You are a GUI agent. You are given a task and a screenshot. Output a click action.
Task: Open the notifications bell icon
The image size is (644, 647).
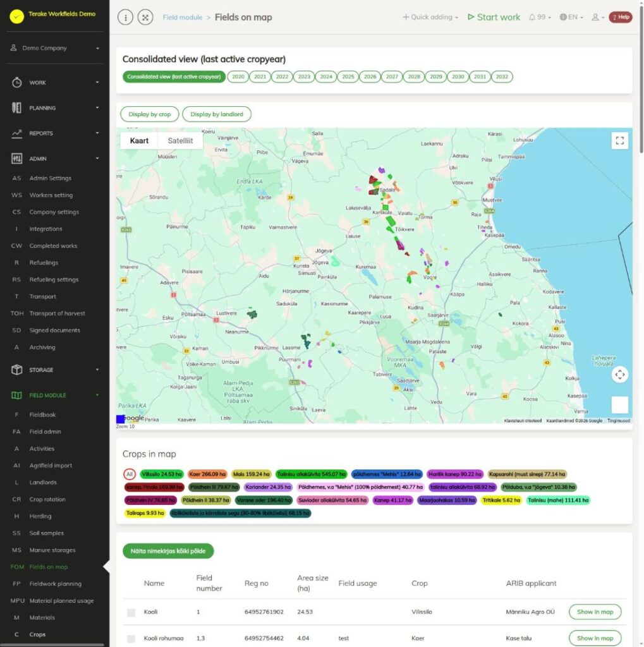tap(532, 17)
